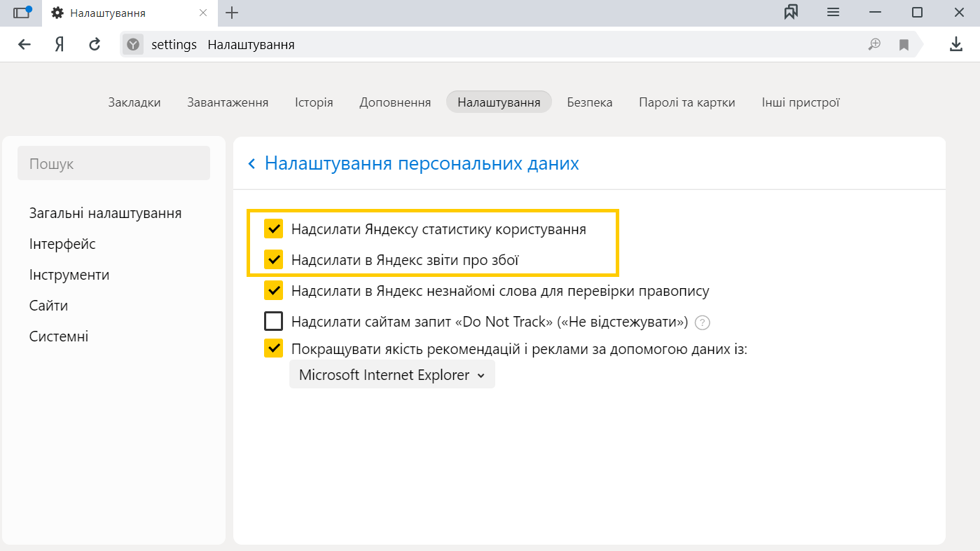
Task: Open Сайти section in sidebar
Action: [48, 306]
